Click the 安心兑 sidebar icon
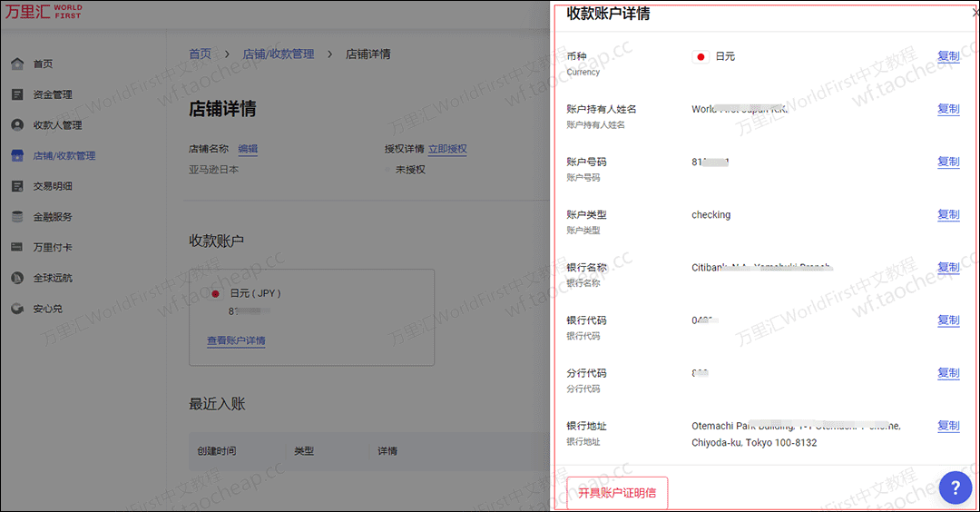Viewport: 980px width, 512px height. tap(17, 309)
